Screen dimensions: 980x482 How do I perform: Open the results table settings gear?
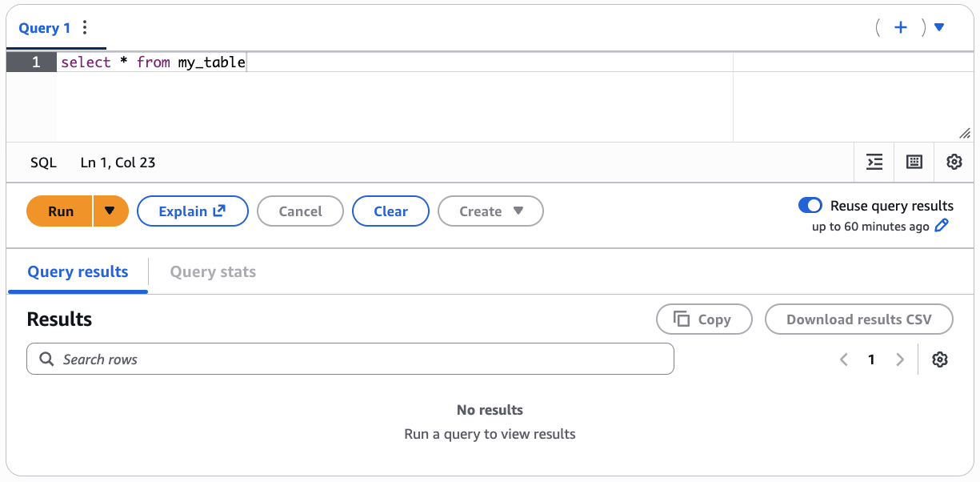click(x=940, y=359)
